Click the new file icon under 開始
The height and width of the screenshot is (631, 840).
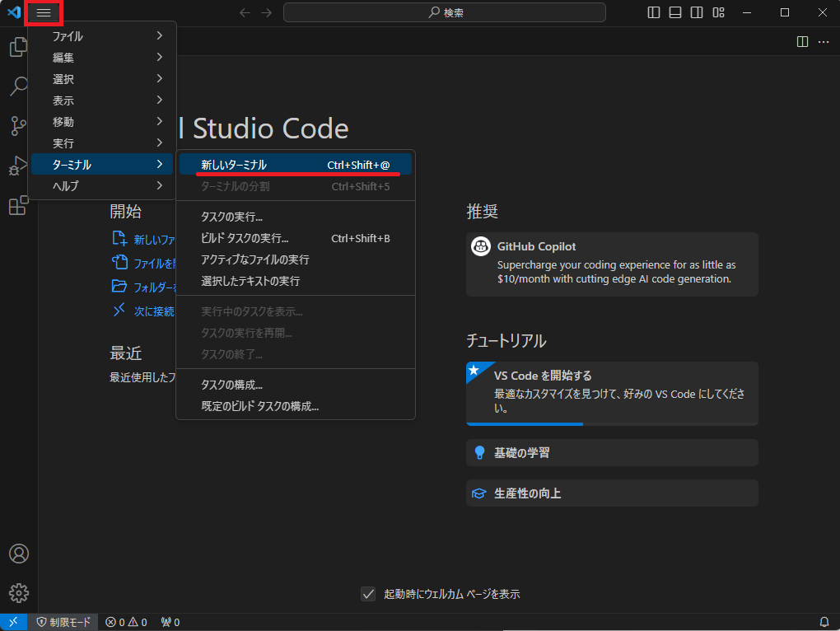click(119, 238)
